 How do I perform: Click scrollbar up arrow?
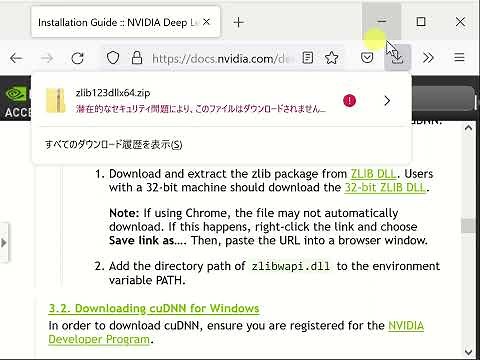468,128
